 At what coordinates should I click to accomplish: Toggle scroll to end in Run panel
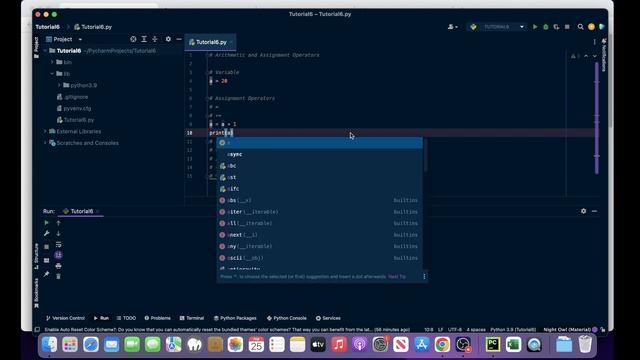tap(58, 255)
